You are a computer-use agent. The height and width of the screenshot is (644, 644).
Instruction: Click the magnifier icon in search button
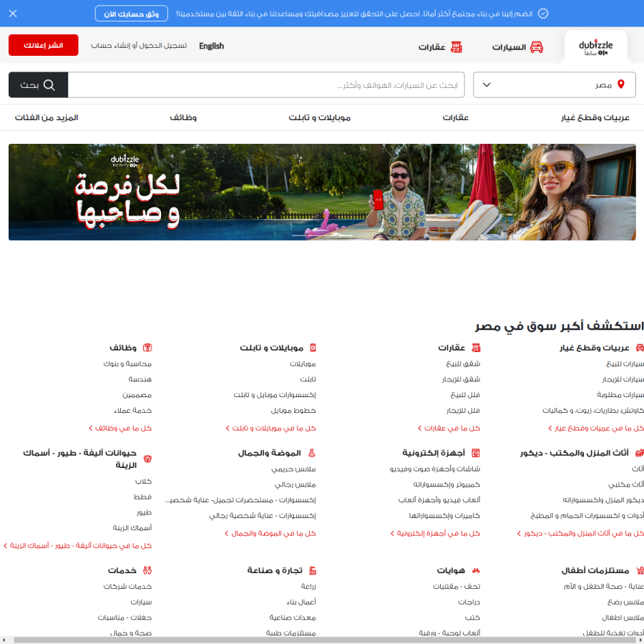click(x=49, y=85)
